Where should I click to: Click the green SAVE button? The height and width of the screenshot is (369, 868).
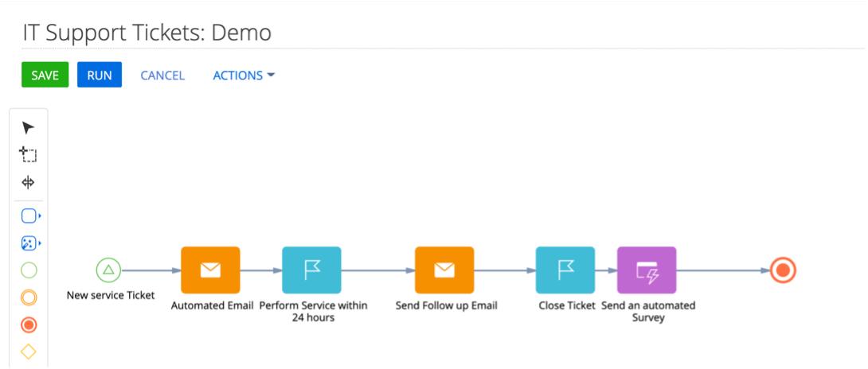tap(45, 75)
